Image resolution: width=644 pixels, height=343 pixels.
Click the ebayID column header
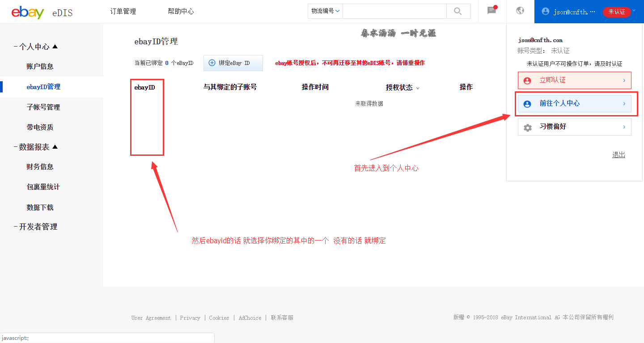[x=144, y=87]
